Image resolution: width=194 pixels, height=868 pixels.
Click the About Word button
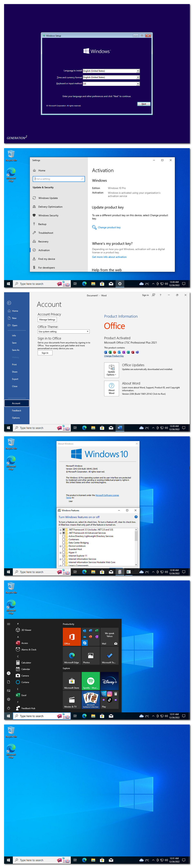tap(111, 388)
